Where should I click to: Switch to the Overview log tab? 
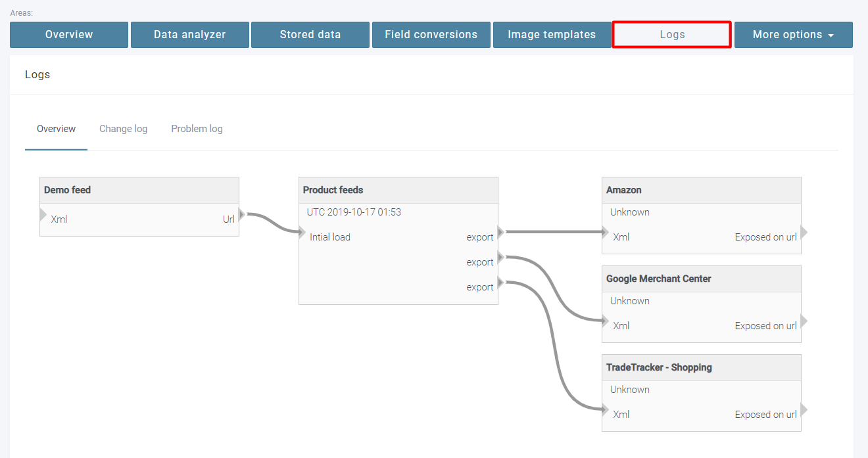click(x=57, y=129)
